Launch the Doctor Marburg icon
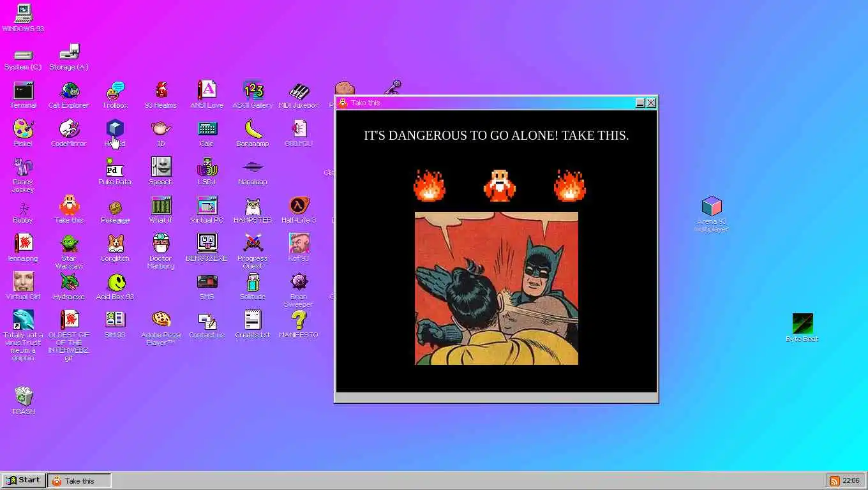The image size is (868, 490). tap(161, 252)
